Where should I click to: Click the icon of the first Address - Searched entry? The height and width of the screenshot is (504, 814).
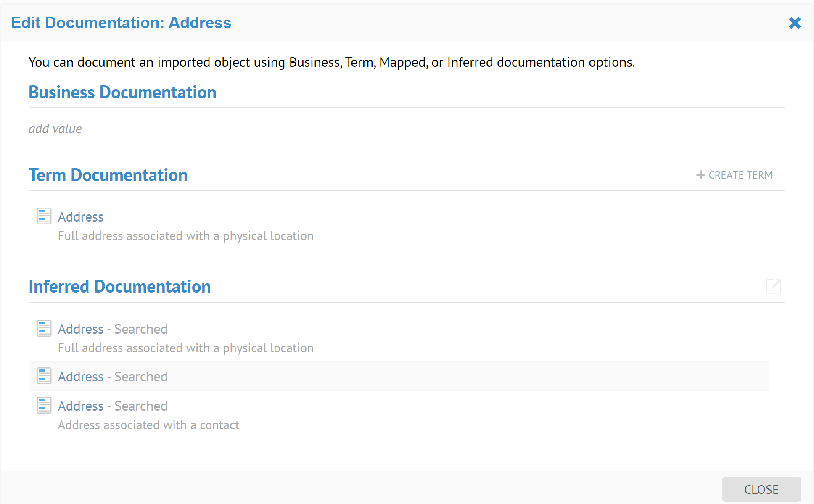(x=44, y=328)
